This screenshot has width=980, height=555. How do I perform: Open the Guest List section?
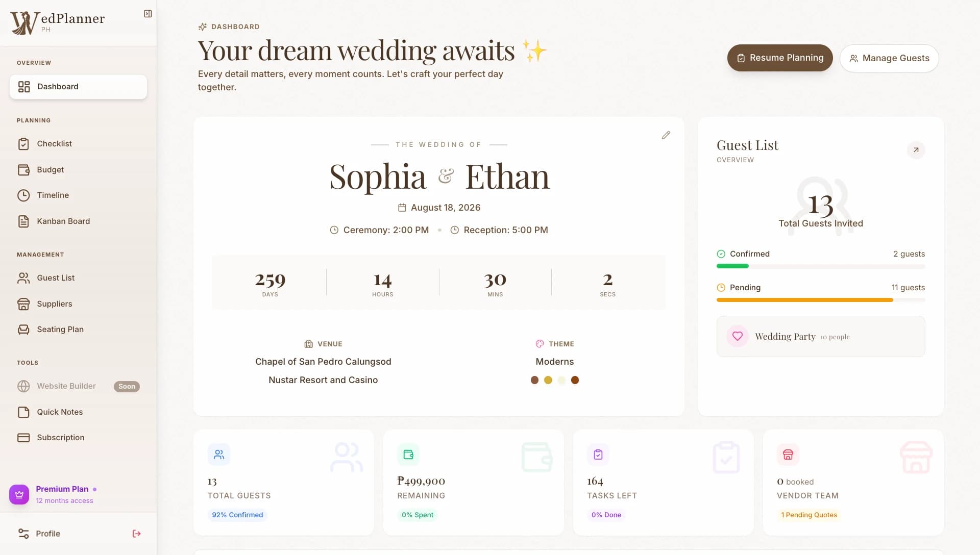[x=55, y=277]
